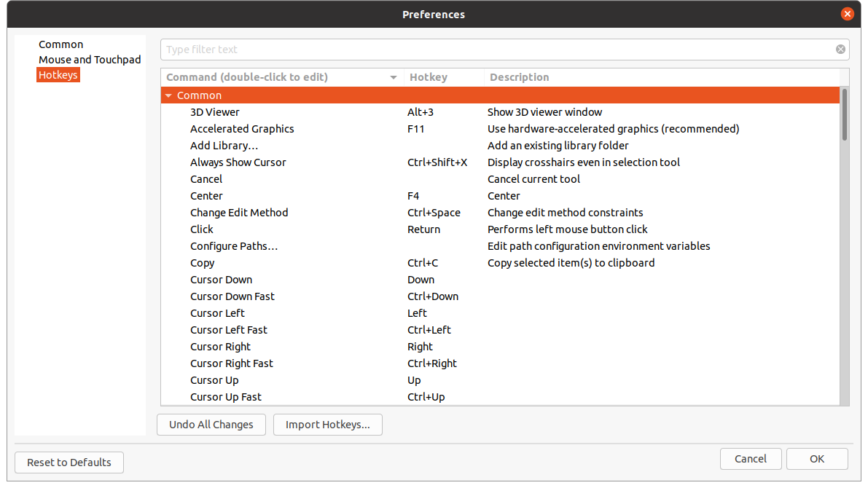Reset hotkeys to defaults
This screenshot has height=488, width=868.
[x=69, y=462]
